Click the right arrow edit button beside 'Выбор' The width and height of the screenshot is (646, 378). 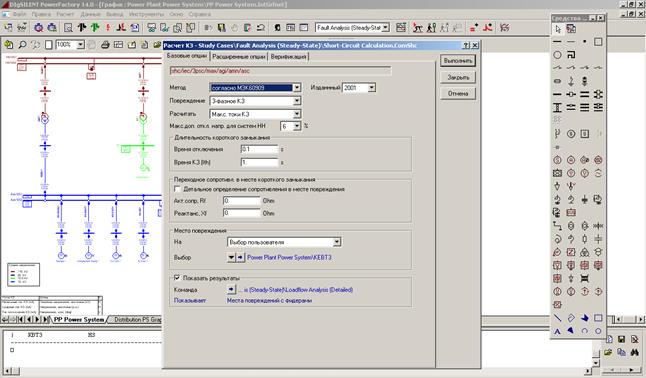click(240, 257)
